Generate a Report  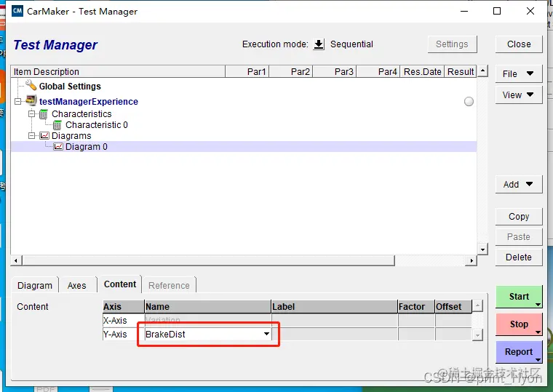pyautogui.click(x=519, y=351)
